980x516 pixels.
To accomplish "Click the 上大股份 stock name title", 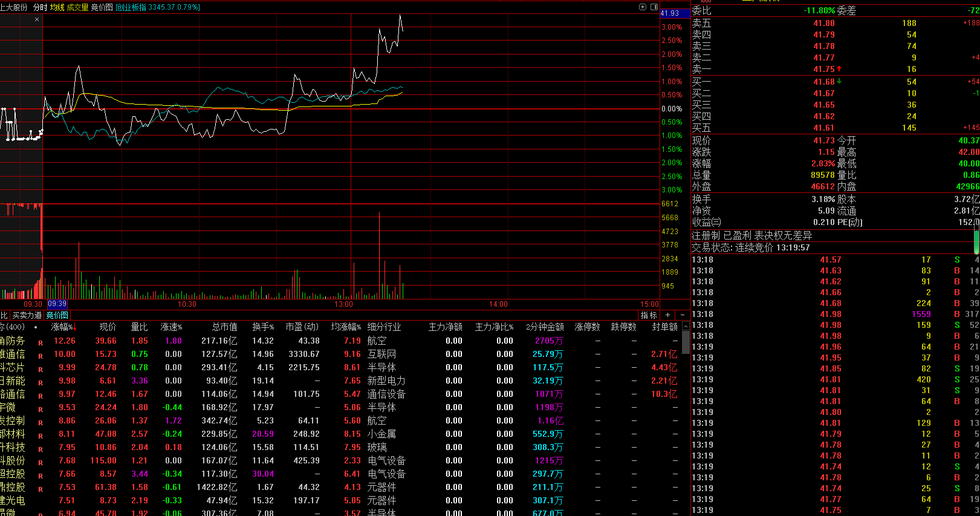I will click(14, 7).
